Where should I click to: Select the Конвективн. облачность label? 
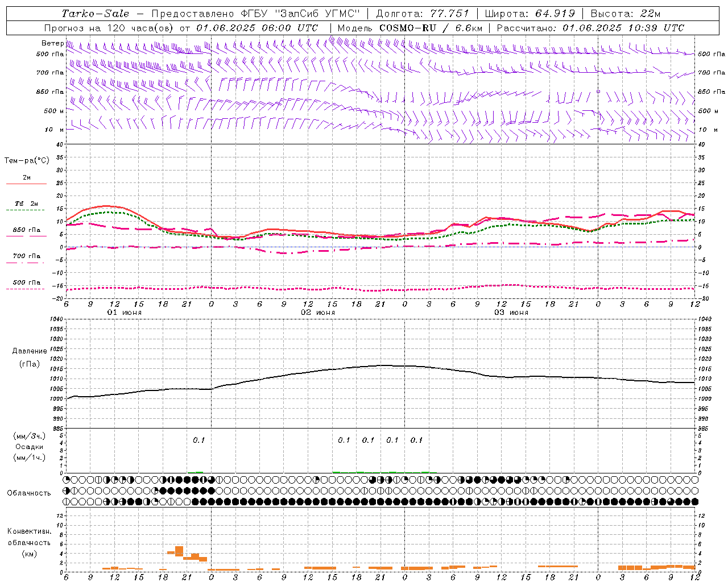click(29, 537)
